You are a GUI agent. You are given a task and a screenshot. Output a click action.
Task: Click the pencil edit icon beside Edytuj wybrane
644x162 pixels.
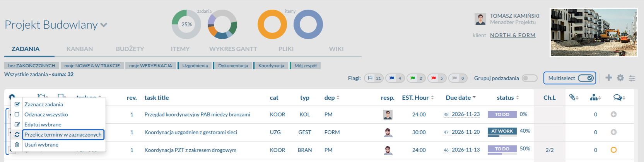tap(17, 124)
